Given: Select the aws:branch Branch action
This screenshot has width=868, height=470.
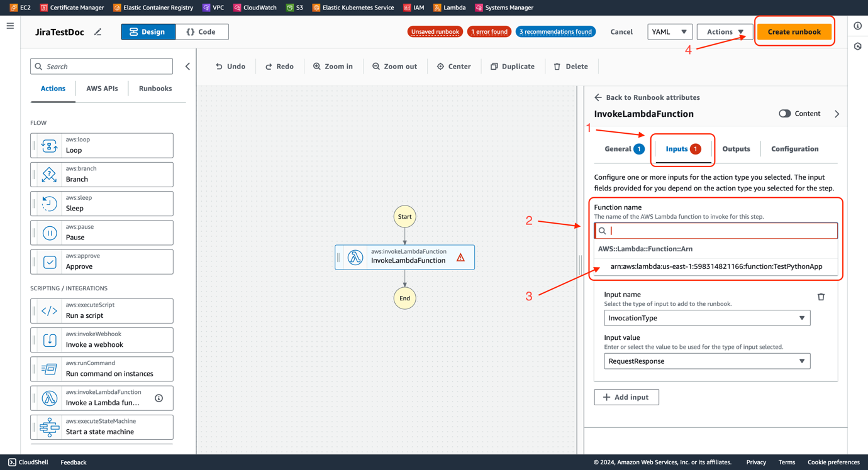Looking at the screenshot, I should point(102,175).
